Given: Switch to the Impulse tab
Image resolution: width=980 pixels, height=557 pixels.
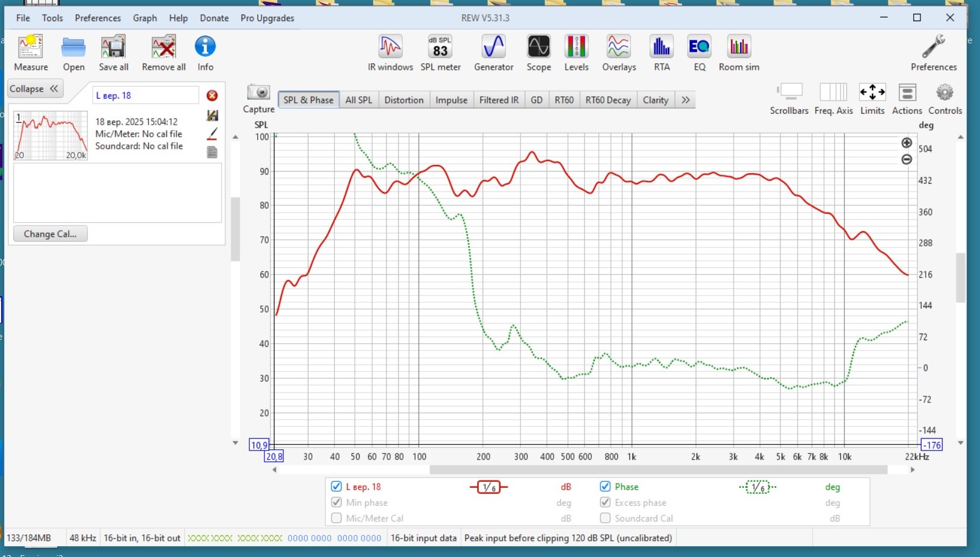Looking at the screenshot, I should click(451, 100).
